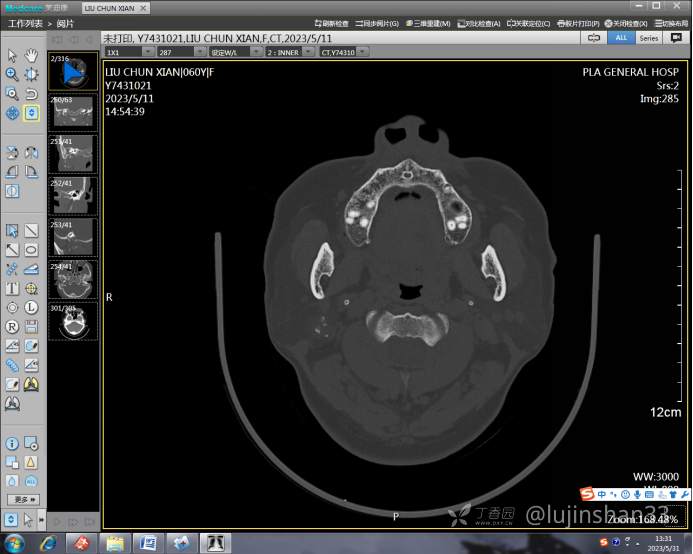693x554 pixels.
Task: Open the 1X1 layout dropdown
Action: pyautogui.click(x=126, y=51)
